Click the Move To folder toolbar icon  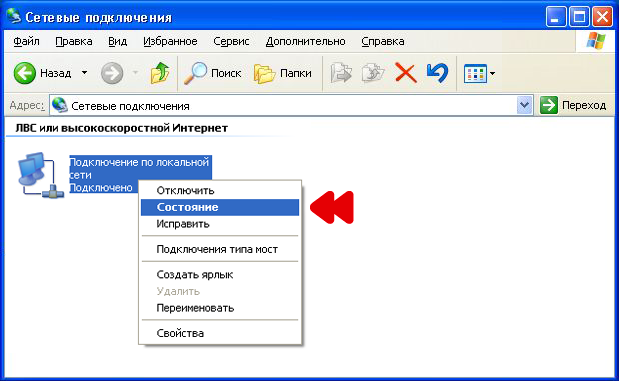pyautogui.click(x=341, y=73)
